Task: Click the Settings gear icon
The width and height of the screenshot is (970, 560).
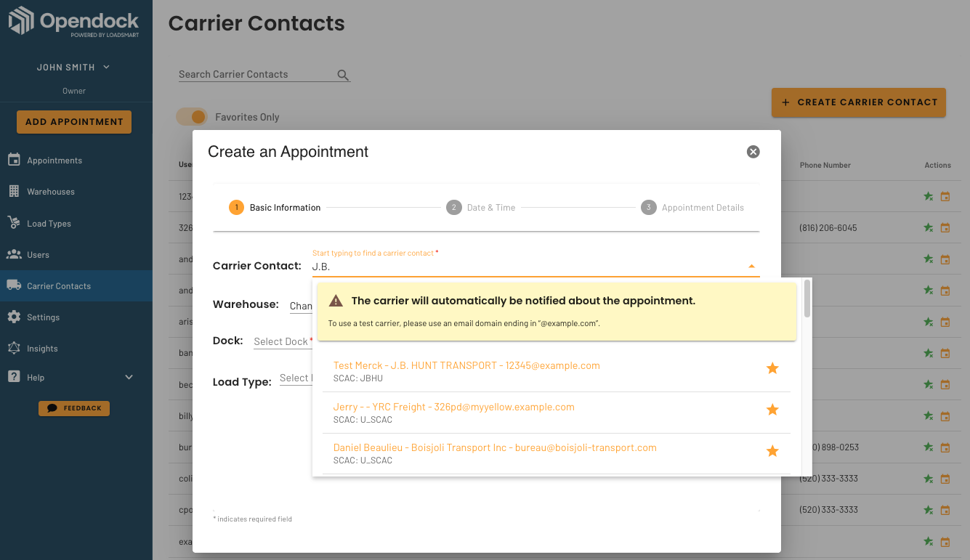Action: (x=14, y=317)
